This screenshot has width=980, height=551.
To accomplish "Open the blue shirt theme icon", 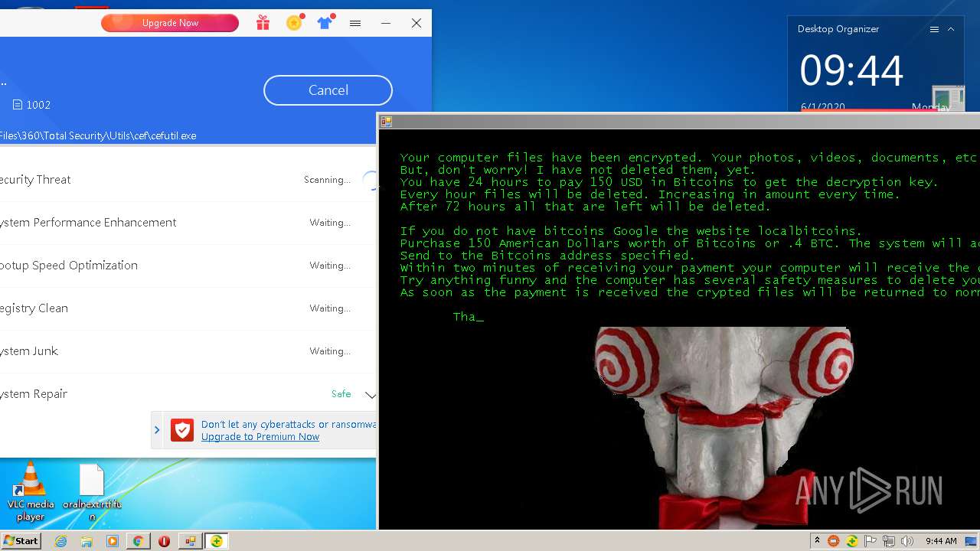I will click(326, 22).
